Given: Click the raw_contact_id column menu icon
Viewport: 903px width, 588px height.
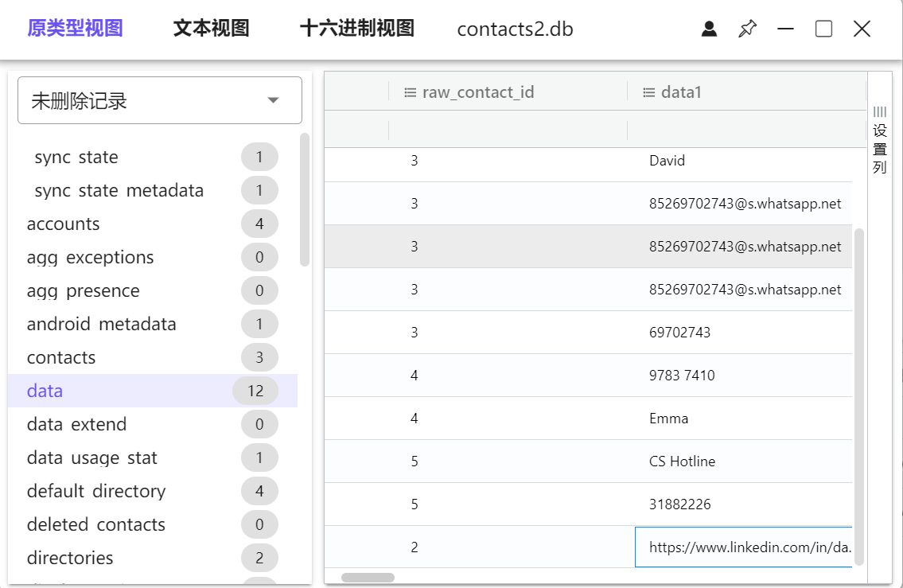Looking at the screenshot, I should [411, 92].
